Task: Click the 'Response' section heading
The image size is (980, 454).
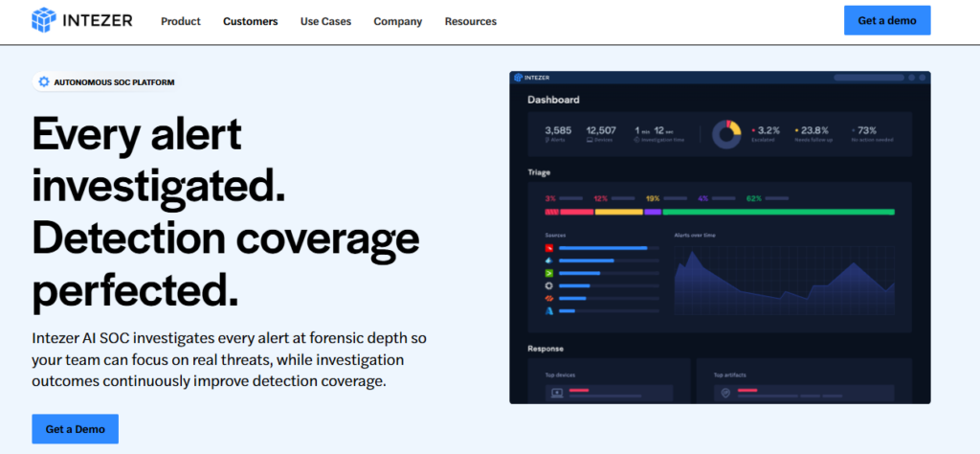Action: click(x=545, y=349)
